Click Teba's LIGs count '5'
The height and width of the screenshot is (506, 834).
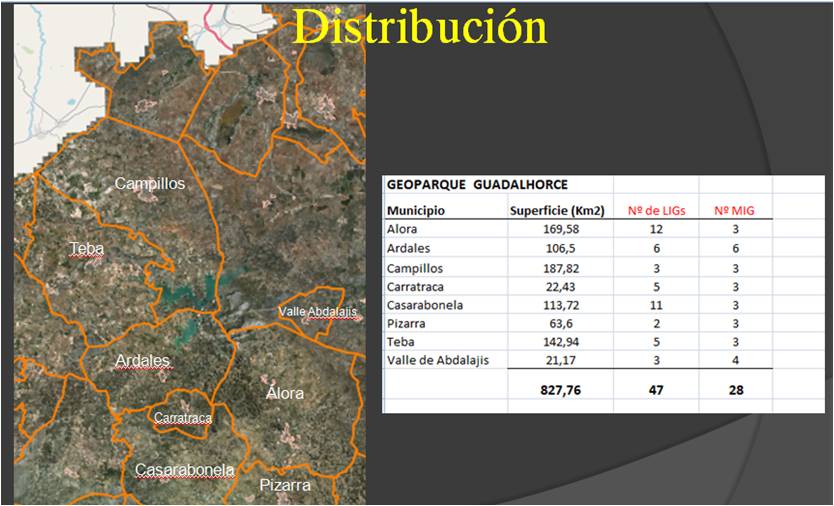[656, 342]
